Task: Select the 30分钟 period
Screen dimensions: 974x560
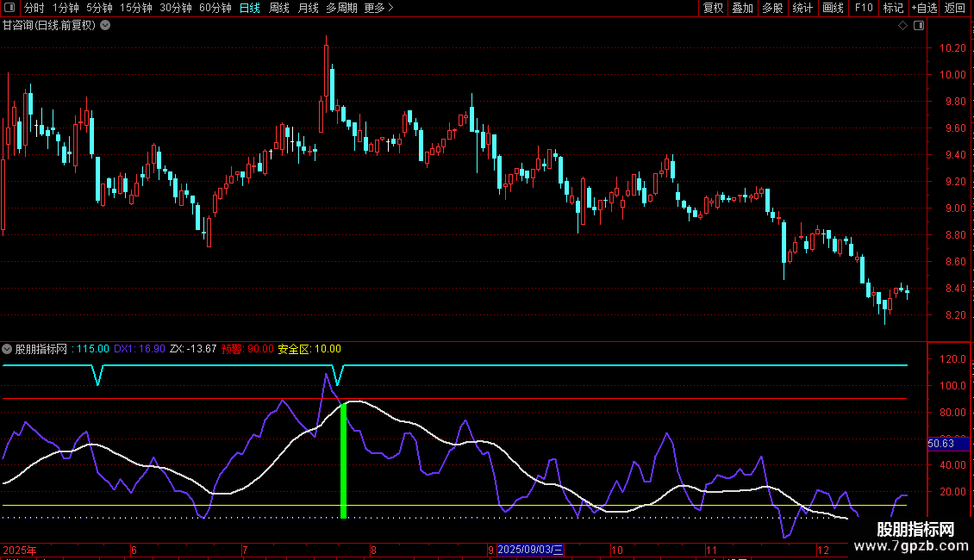Action: [176, 8]
